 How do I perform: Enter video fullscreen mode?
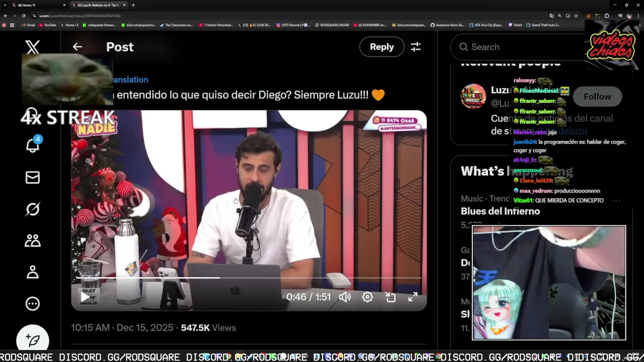pyautogui.click(x=413, y=297)
